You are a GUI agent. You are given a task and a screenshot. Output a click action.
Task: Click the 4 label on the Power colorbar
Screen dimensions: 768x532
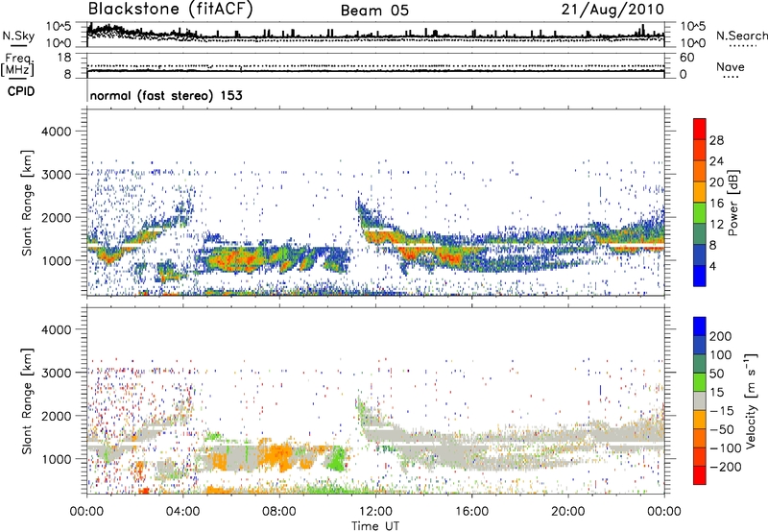click(712, 266)
